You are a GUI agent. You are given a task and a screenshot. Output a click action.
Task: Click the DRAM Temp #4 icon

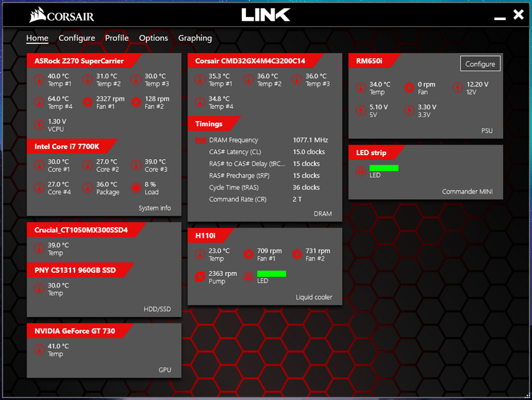[x=200, y=102]
